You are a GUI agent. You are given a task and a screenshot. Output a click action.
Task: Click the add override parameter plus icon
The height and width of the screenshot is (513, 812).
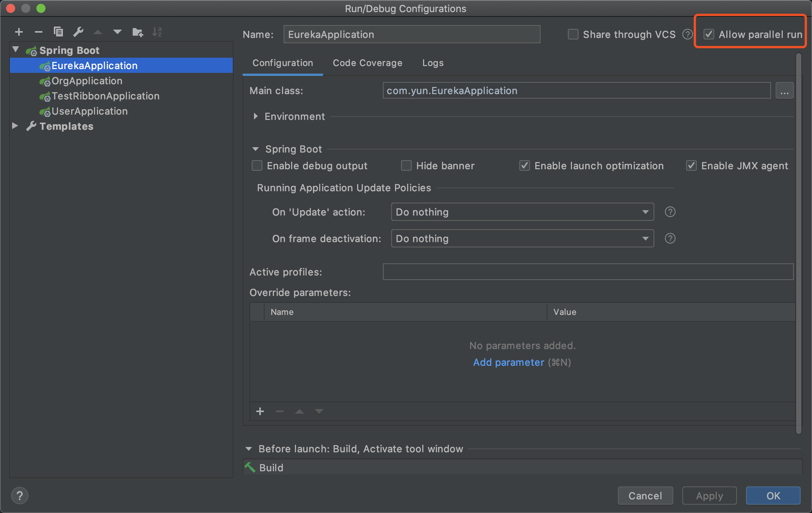[260, 411]
